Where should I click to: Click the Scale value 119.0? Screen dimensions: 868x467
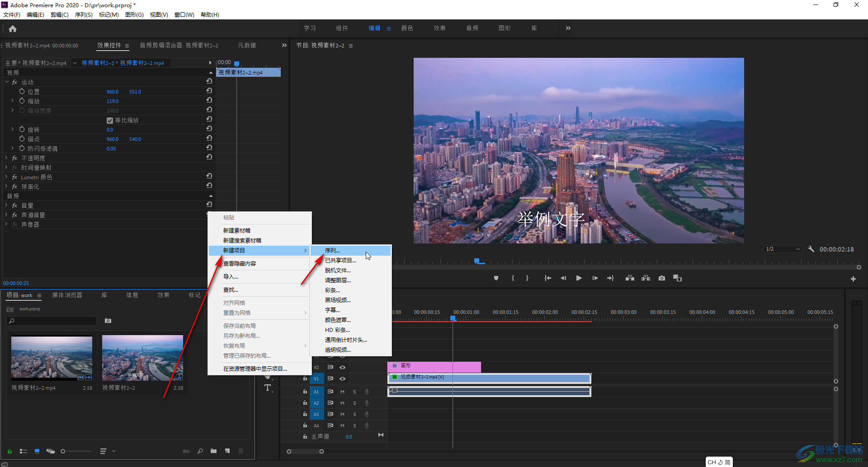(x=113, y=101)
